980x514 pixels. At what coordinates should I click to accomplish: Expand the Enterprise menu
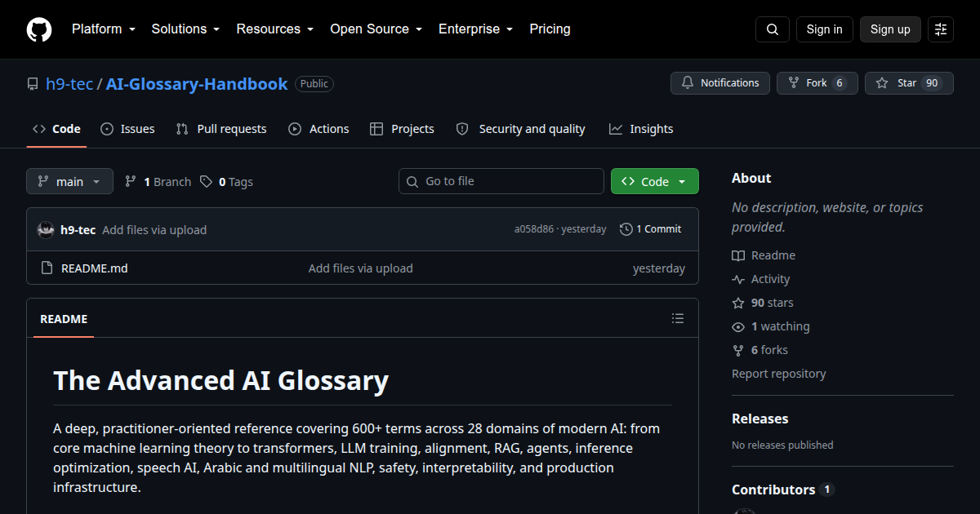click(475, 29)
